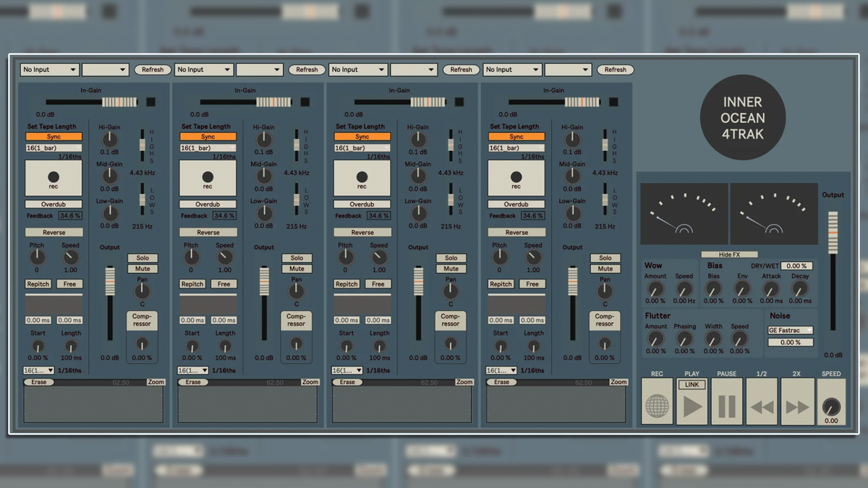
Task: Toggle Repitch on the first track
Action: [x=38, y=283]
